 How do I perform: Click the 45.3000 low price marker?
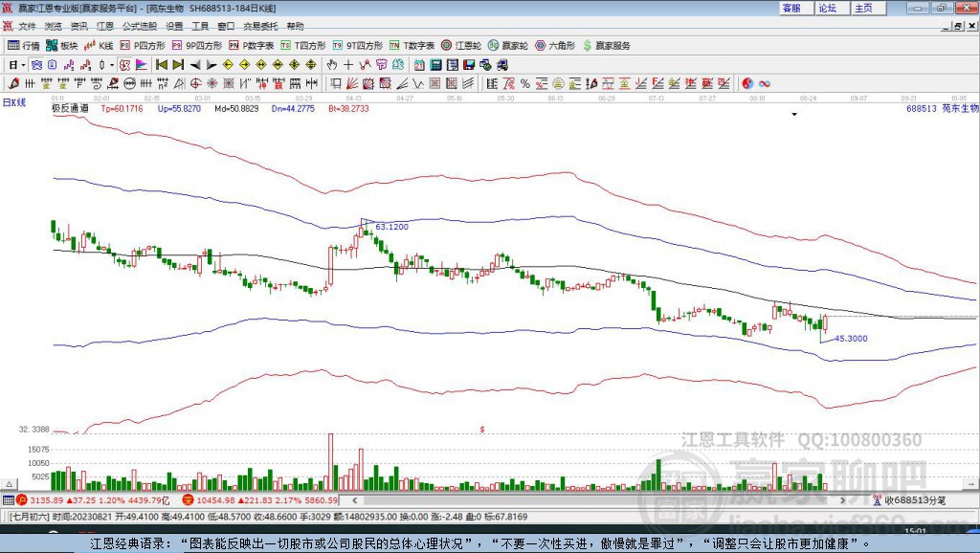(x=851, y=338)
